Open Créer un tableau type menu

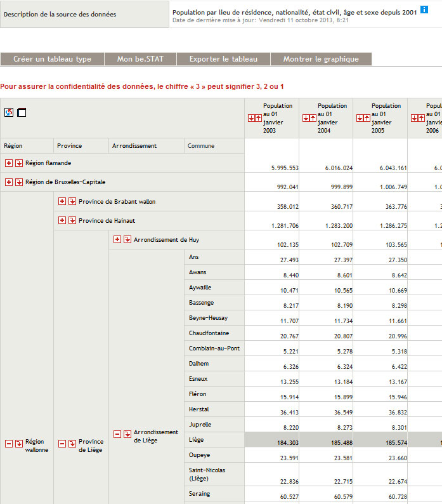52,59
